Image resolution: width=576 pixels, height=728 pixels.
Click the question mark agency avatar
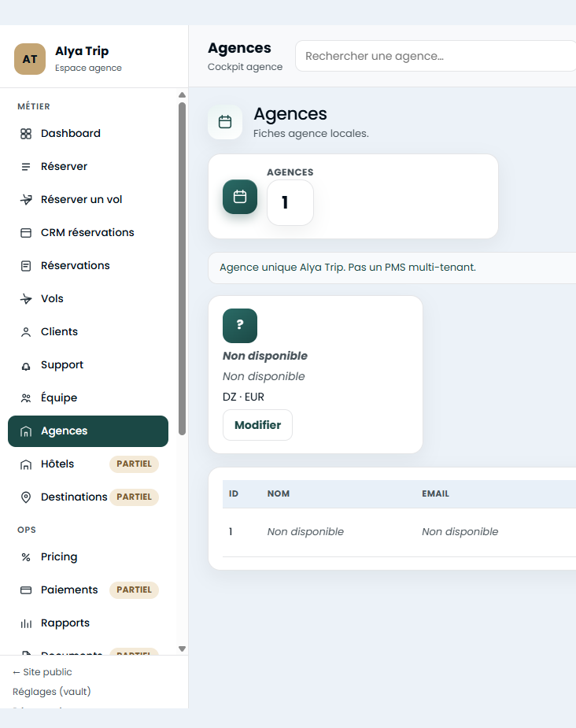240,326
